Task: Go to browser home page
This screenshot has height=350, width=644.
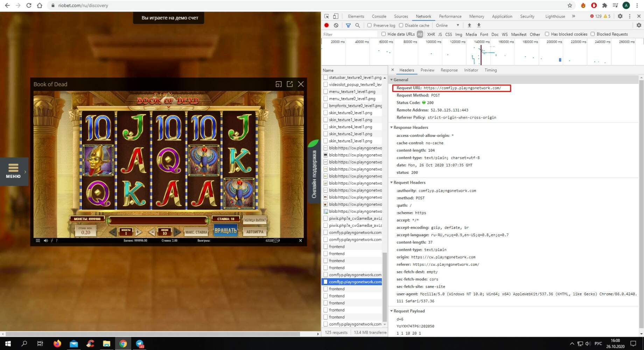Action: (x=40, y=5)
